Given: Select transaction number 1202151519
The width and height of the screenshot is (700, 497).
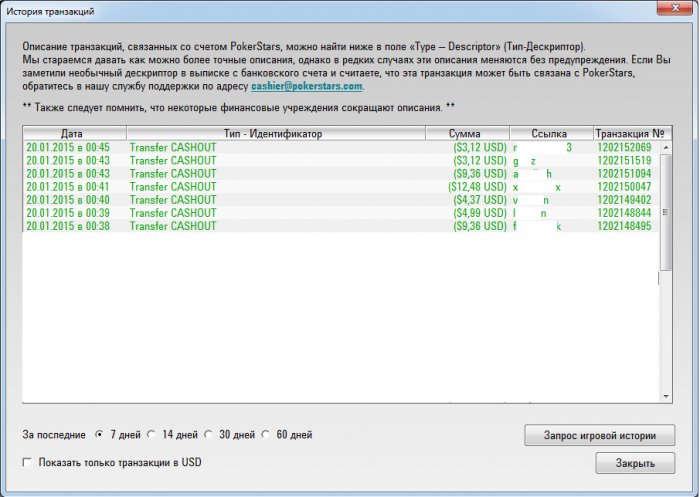Looking at the screenshot, I should [624, 160].
